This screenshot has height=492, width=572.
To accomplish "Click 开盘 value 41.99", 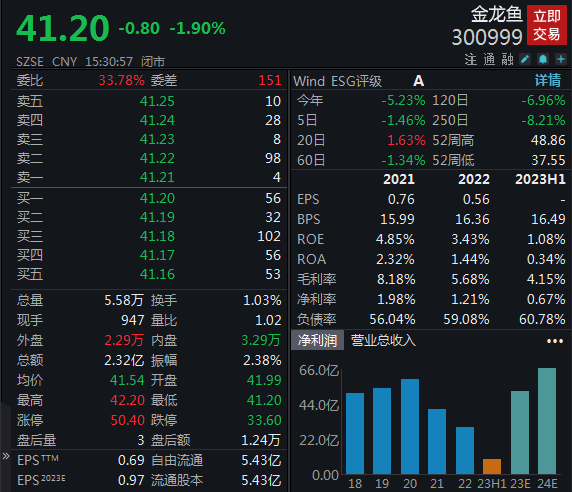I will pos(264,380).
